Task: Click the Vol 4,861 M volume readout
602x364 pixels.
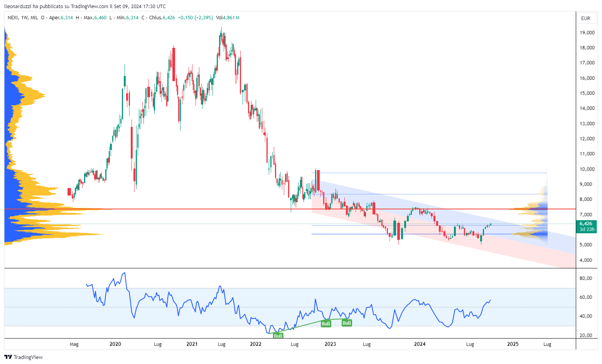Action: [x=228, y=18]
